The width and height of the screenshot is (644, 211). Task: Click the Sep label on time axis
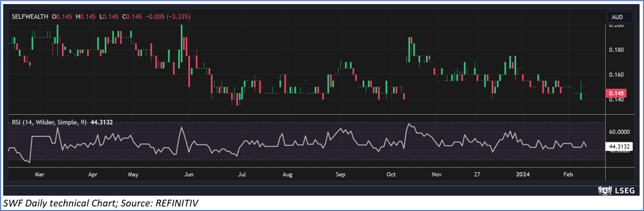(x=340, y=174)
